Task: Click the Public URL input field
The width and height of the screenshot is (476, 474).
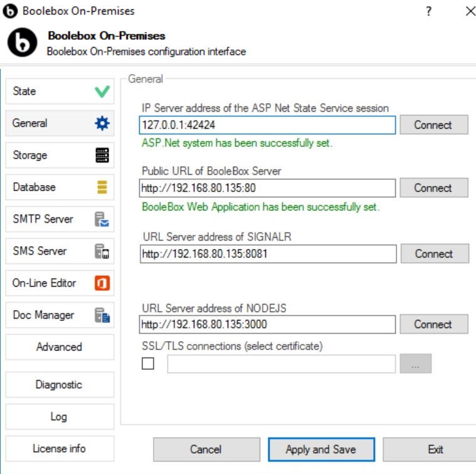Action: 267,188
